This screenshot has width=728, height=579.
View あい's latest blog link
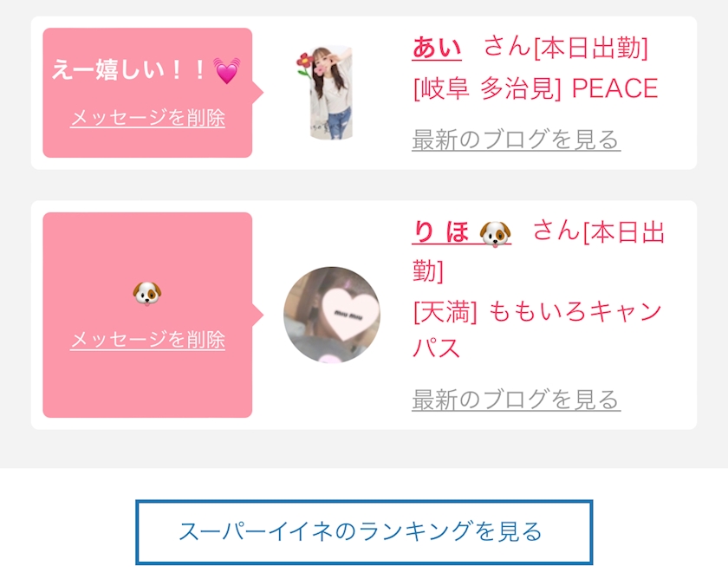point(516,140)
